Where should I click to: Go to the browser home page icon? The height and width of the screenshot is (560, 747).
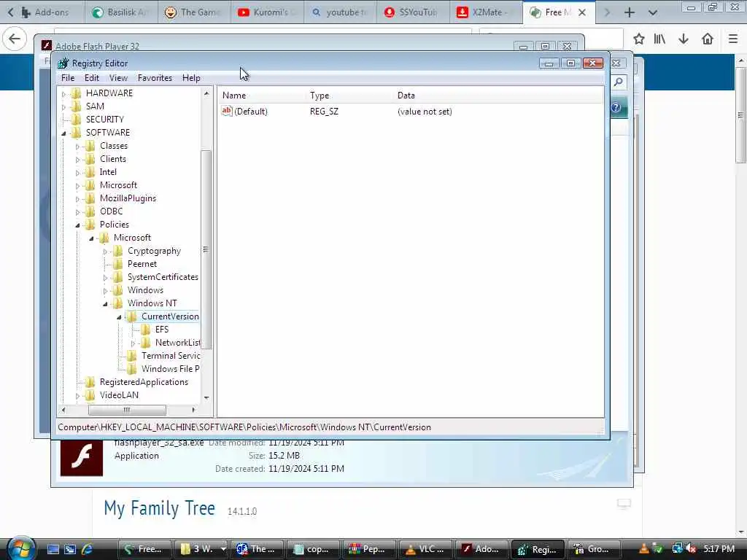click(x=708, y=39)
